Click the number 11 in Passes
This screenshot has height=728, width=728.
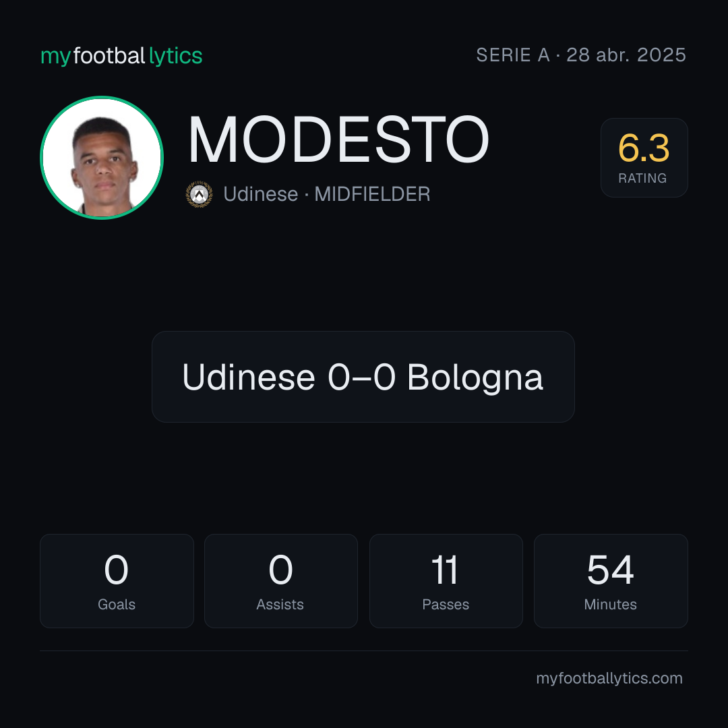pyautogui.click(x=445, y=570)
